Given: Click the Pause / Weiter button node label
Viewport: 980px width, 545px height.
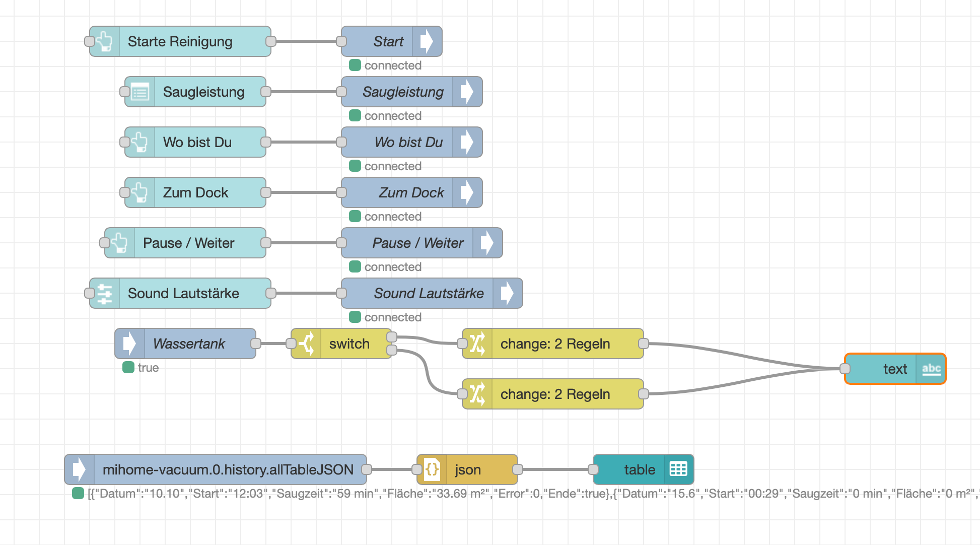Looking at the screenshot, I should click(189, 243).
